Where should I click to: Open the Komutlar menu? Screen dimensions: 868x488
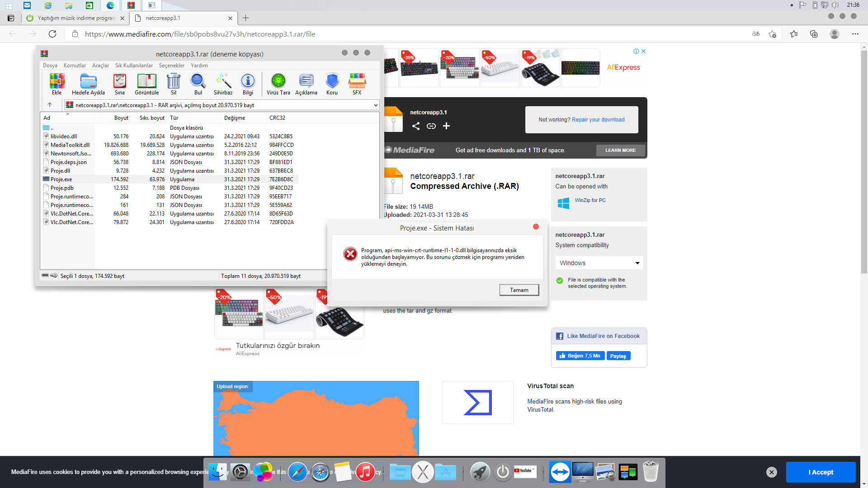click(75, 66)
